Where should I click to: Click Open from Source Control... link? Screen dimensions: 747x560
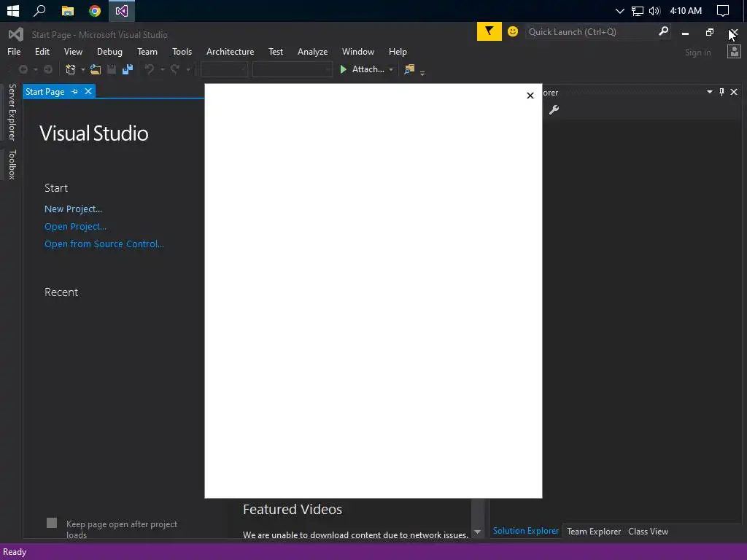(x=104, y=244)
